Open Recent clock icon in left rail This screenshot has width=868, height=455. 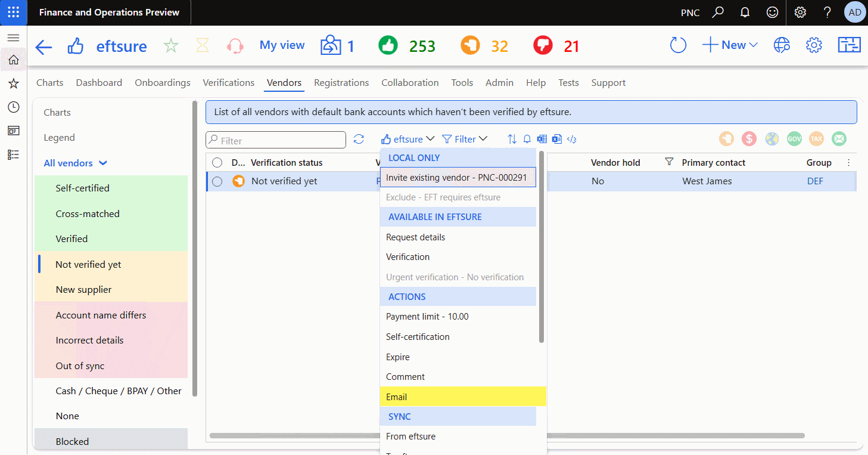pos(13,107)
